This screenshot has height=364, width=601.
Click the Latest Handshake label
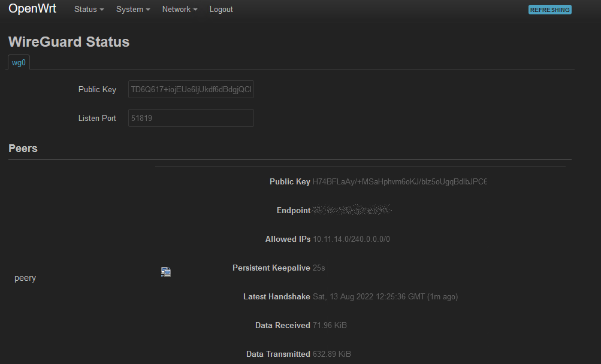click(x=276, y=296)
